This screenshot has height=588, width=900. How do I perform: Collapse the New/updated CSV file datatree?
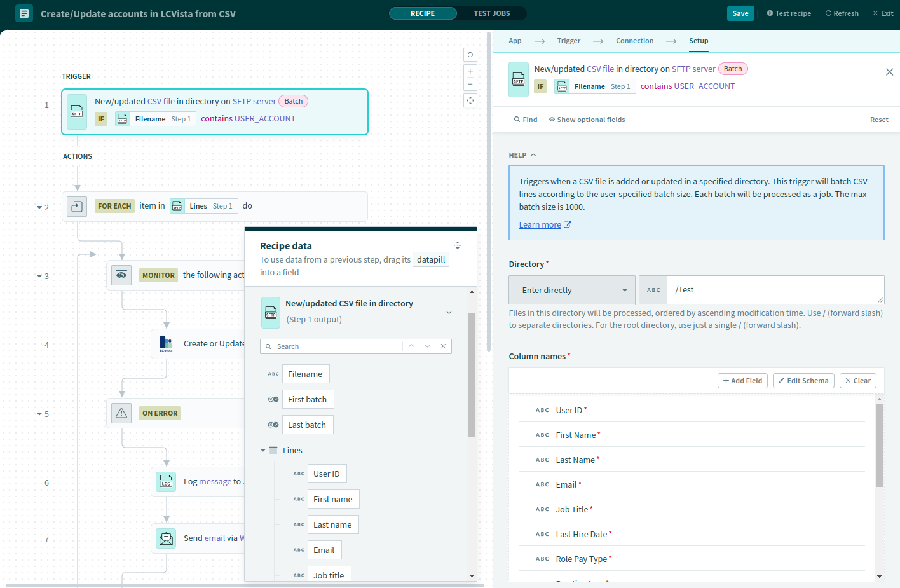tap(449, 312)
